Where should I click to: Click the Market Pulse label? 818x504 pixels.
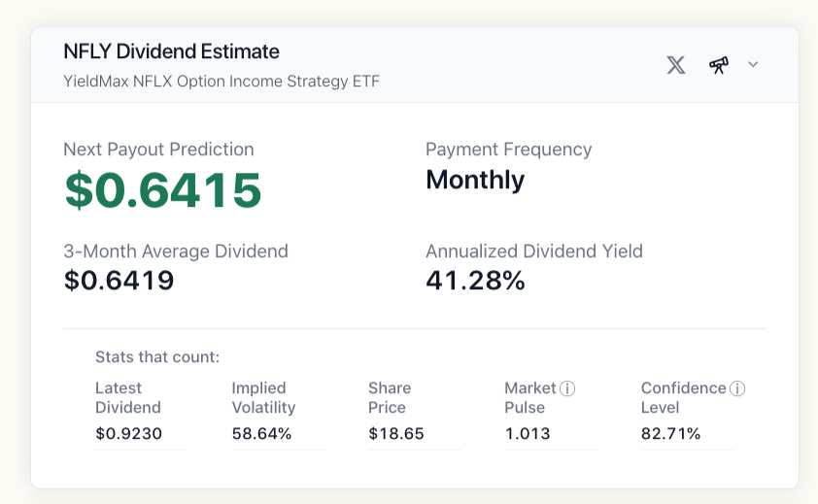click(530, 397)
